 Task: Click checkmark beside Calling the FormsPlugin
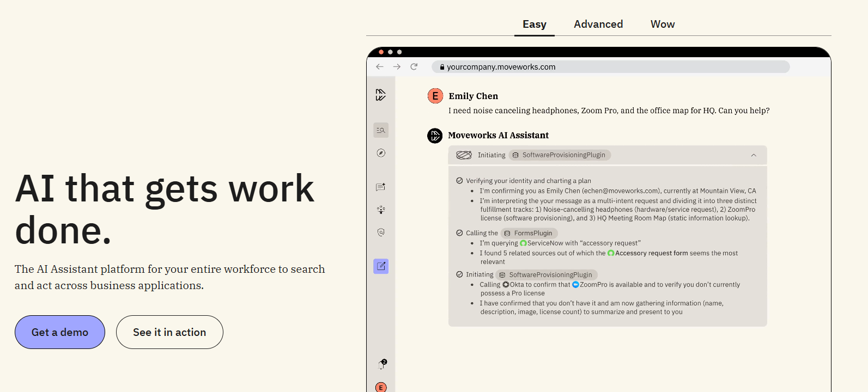(x=459, y=233)
